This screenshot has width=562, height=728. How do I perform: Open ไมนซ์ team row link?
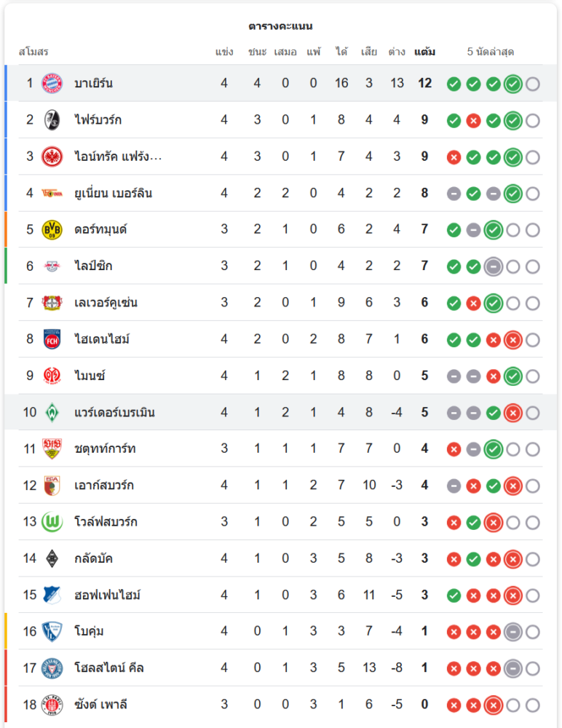(91, 376)
